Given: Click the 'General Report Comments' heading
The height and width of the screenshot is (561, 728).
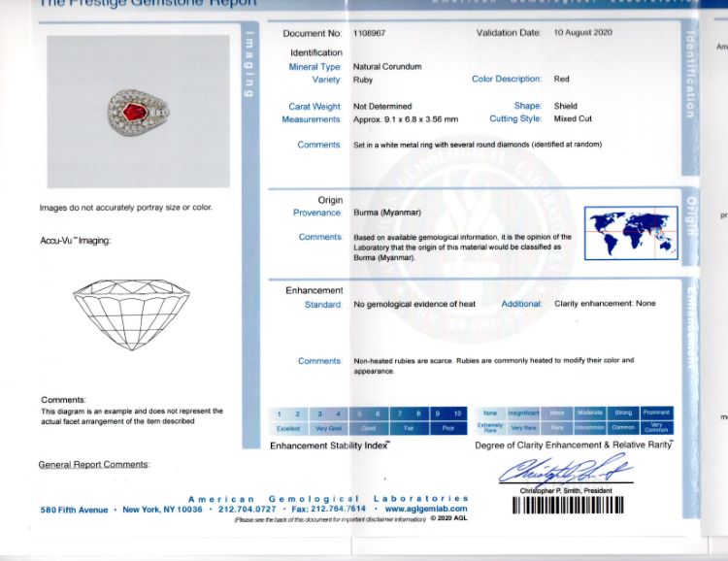Looking at the screenshot, I should [x=94, y=465].
